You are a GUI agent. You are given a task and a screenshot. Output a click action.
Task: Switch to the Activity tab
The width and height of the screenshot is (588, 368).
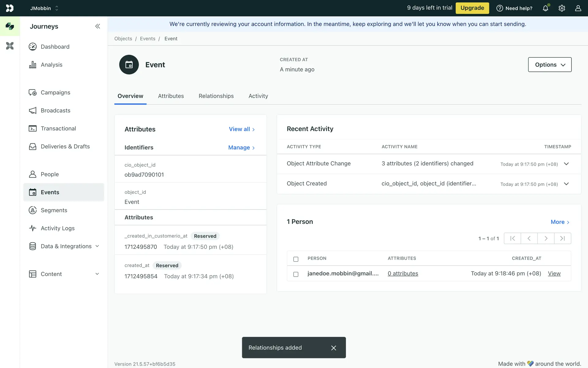pos(258,96)
